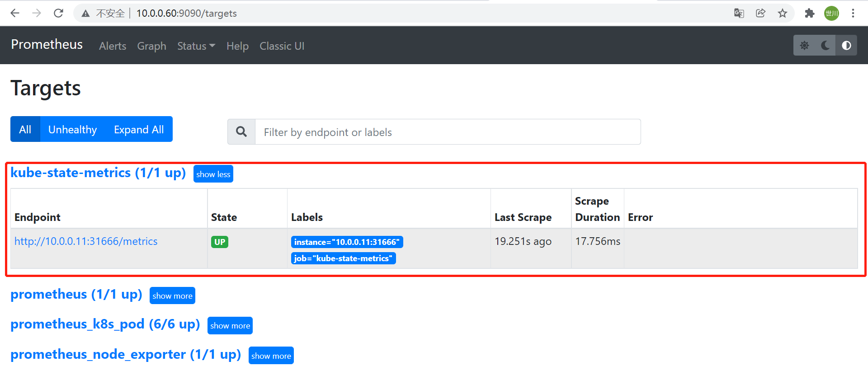The image size is (868, 380).
Task: Open the Status dropdown menu
Action: tap(196, 46)
